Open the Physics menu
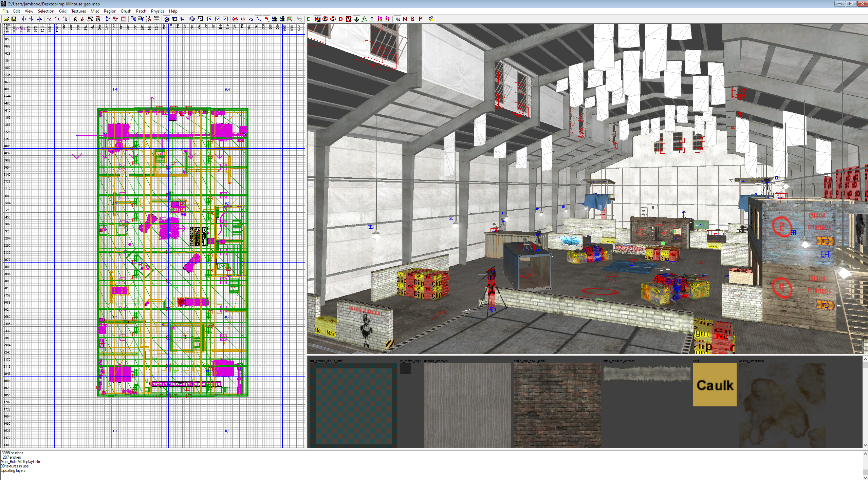868x480 pixels. (x=158, y=11)
